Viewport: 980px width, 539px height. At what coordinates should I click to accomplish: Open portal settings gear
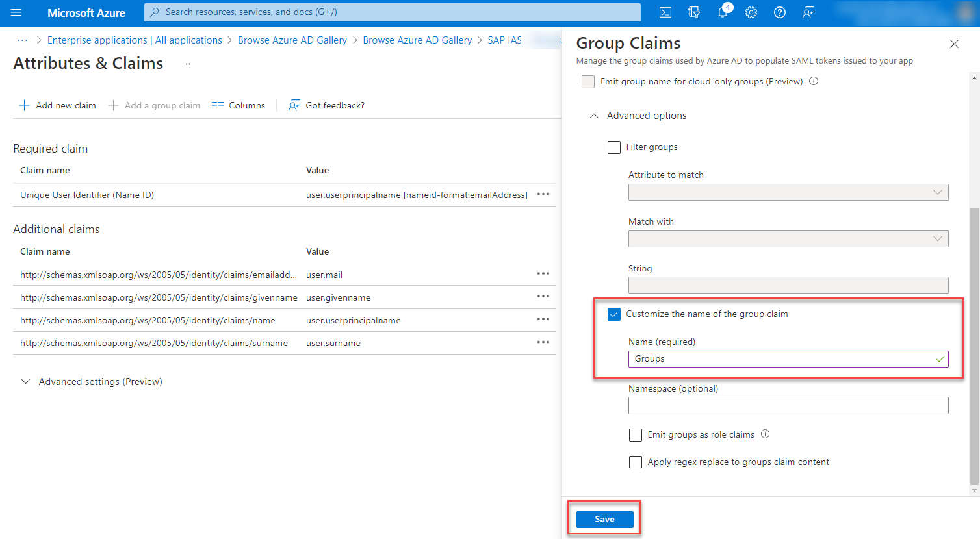751,12
